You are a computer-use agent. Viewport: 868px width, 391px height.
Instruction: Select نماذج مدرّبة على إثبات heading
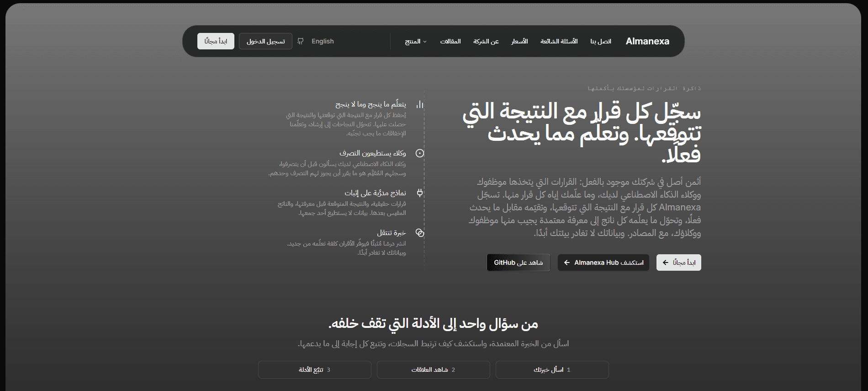(x=375, y=193)
